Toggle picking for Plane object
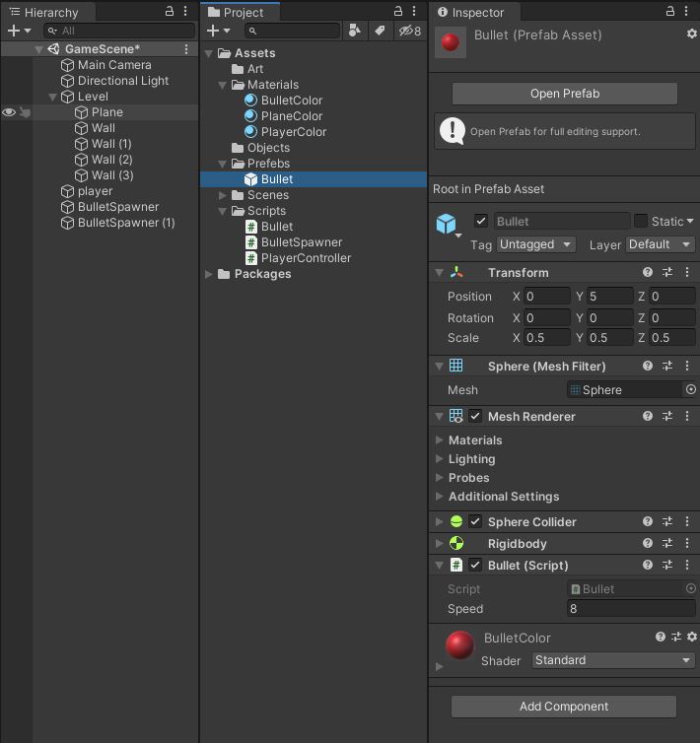 click(25, 112)
